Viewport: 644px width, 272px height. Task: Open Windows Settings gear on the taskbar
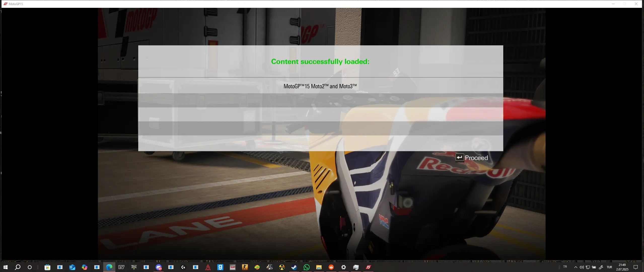pos(344,267)
